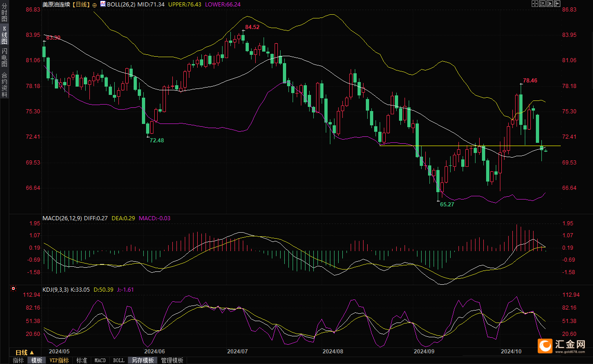Click the circled plus icon beside 日线 title
This screenshot has height=364, width=593.
point(94,5)
